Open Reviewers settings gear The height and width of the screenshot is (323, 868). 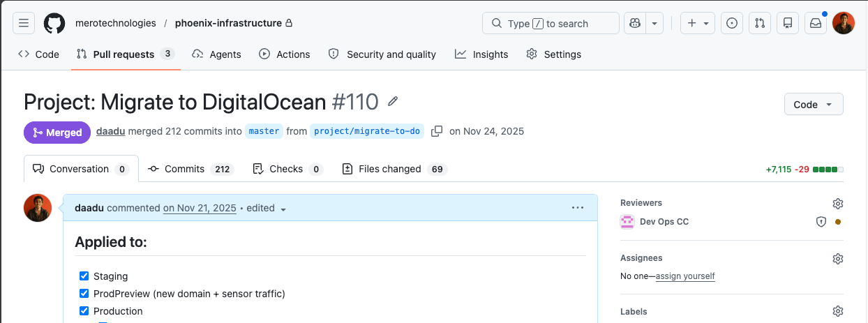tap(838, 204)
